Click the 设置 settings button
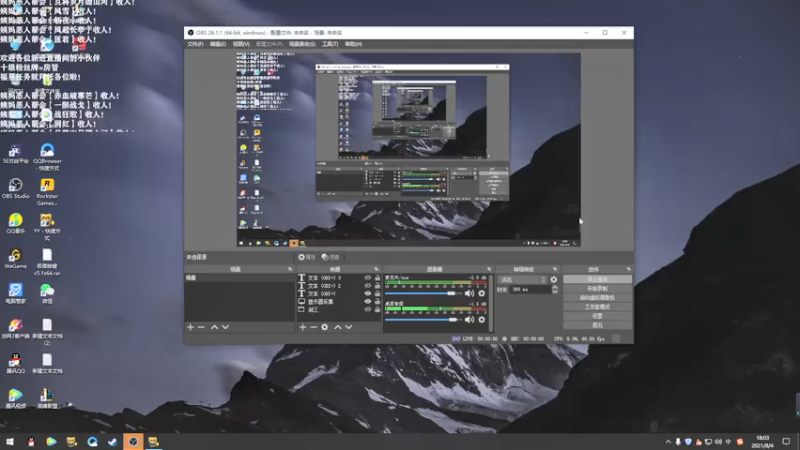Image resolution: width=800 pixels, height=450 pixels. (x=597, y=316)
